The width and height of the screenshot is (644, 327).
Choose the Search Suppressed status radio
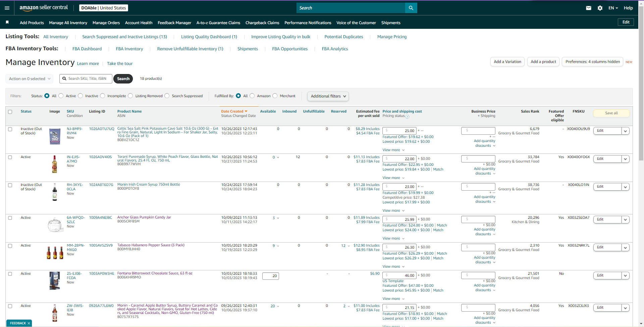point(167,96)
